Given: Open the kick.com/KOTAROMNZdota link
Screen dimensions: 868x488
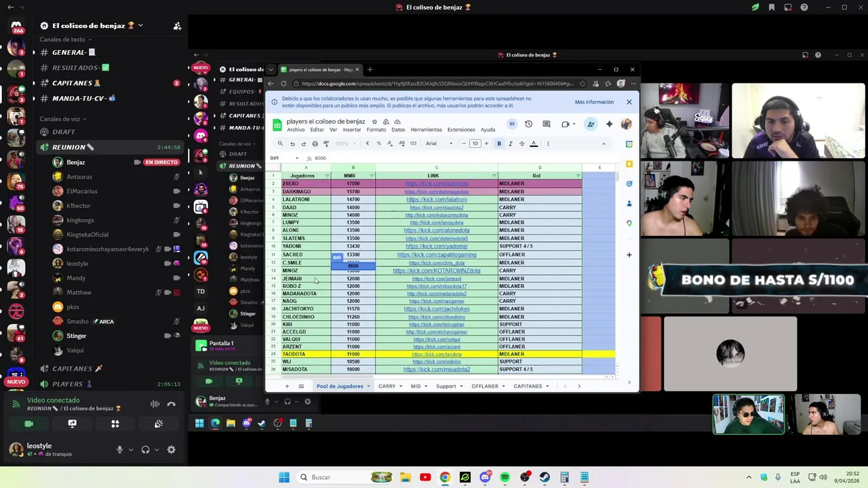Looking at the screenshot, I should click(x=437, y=270).
